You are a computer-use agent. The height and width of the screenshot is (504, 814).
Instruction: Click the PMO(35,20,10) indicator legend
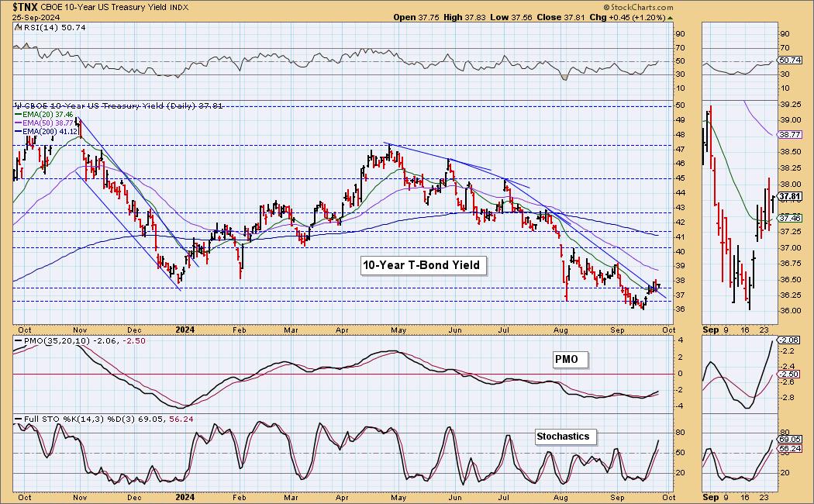(81, 341)
